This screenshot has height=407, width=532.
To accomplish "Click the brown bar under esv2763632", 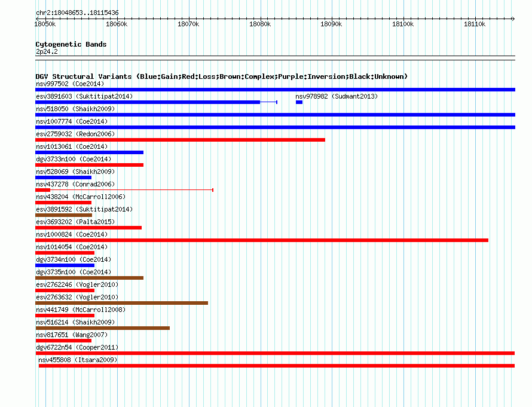I will tap(121, 303).
